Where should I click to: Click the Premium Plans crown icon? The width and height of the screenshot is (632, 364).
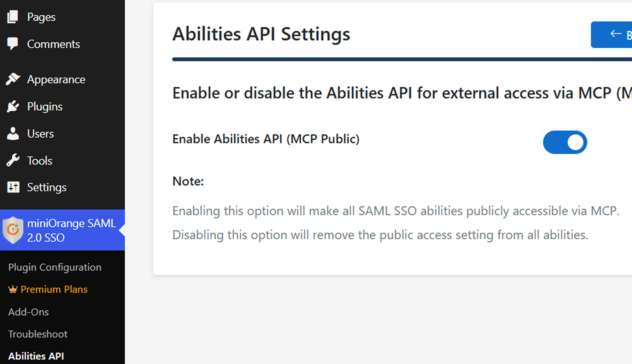point(12,289)
